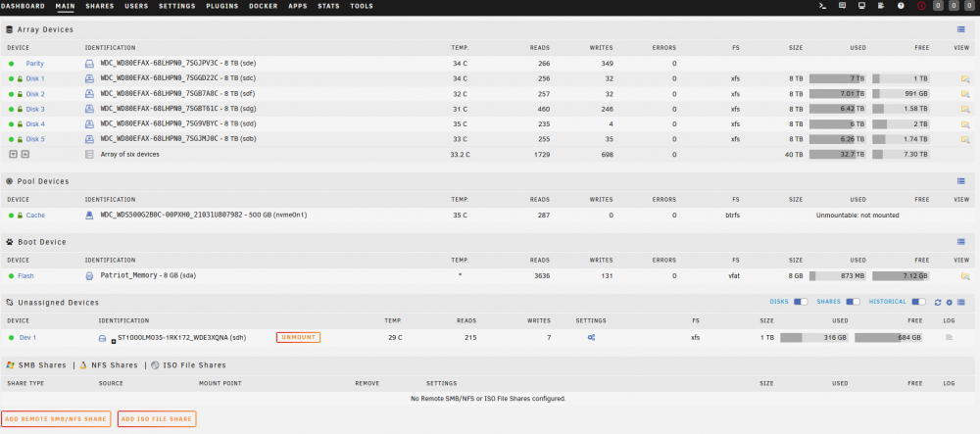Viewport: 980px width, 434px height.
Task: Toggle the Disks switch
Action: point(801,302)
